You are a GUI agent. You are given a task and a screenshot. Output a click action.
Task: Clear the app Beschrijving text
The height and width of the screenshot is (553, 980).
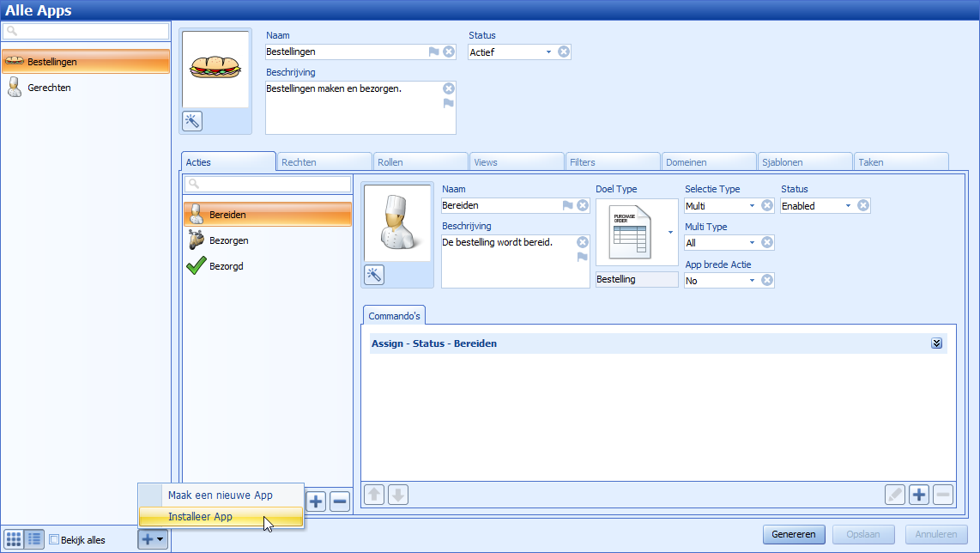pyautogui.click(x=449, y=88)
